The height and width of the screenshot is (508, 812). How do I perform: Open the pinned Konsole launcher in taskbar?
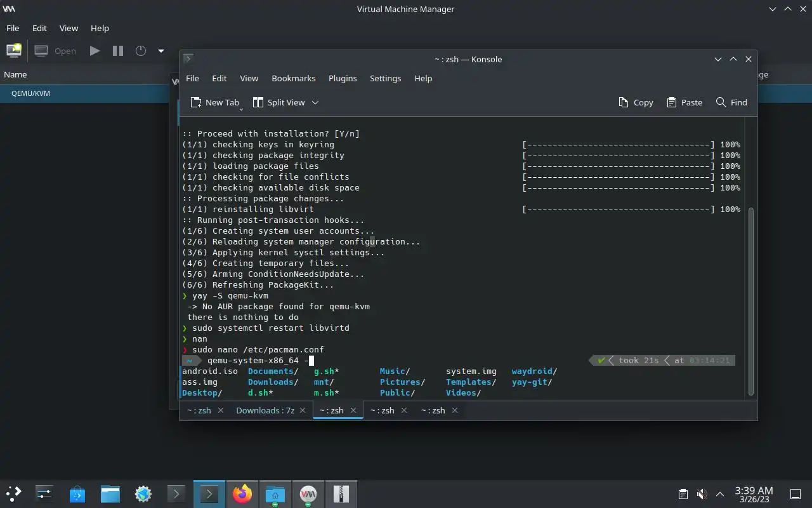176,493
